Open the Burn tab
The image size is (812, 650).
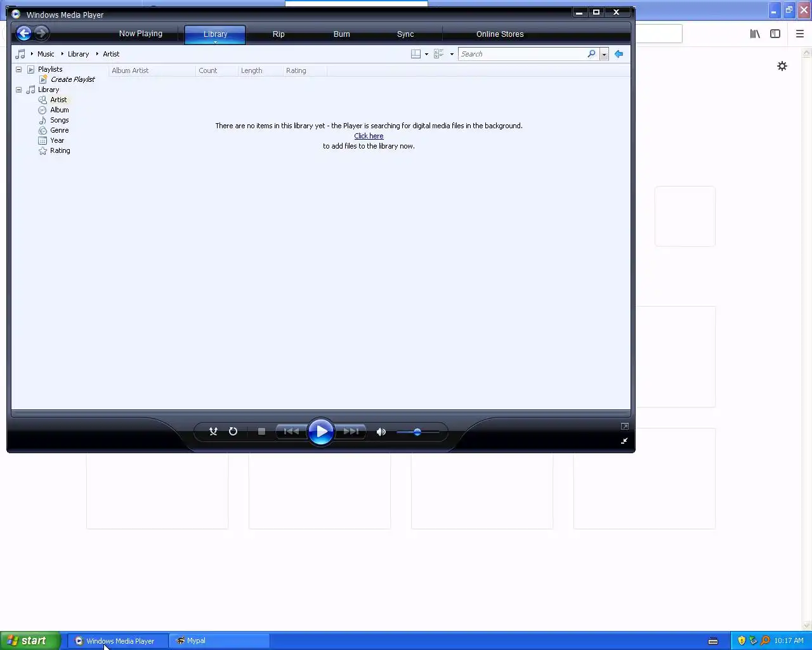coord(342,34)
